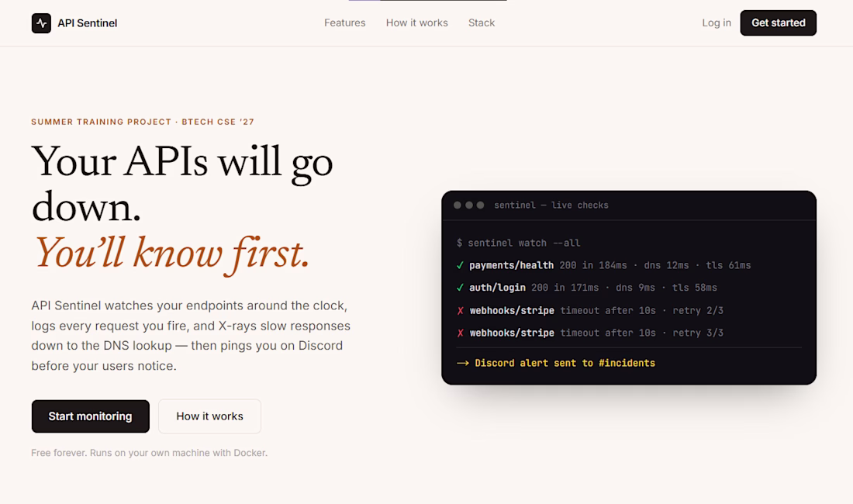Click the red X beside retry 3/3 row

point(460,333)
